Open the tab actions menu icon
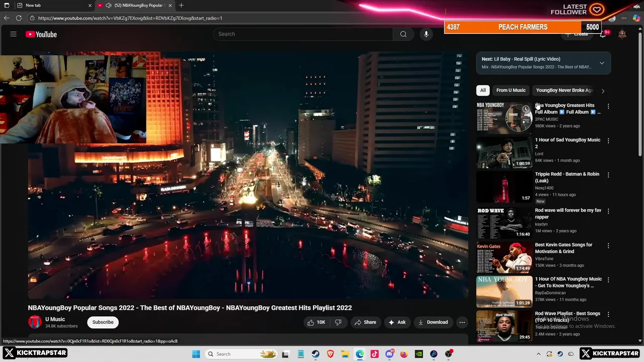Screen dimensions: 644x362 pyautogui.click(x=7, y=5)
